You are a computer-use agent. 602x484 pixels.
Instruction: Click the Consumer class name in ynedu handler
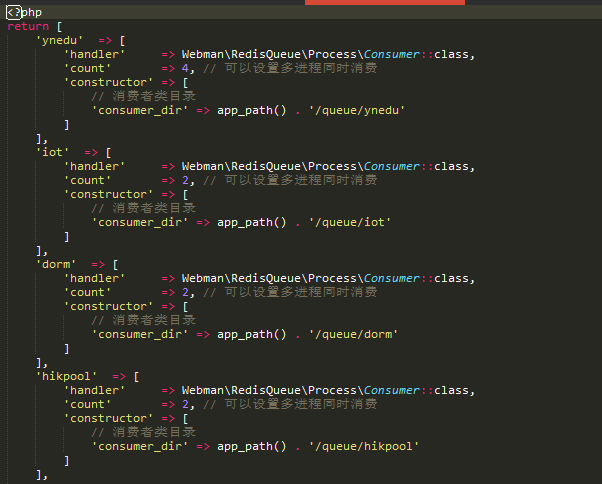396,54
